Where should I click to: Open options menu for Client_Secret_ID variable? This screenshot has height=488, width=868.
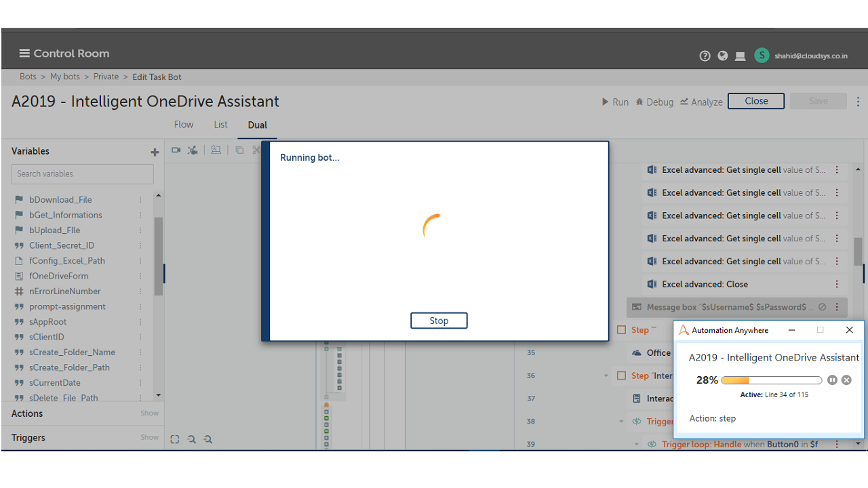point(141,245)
